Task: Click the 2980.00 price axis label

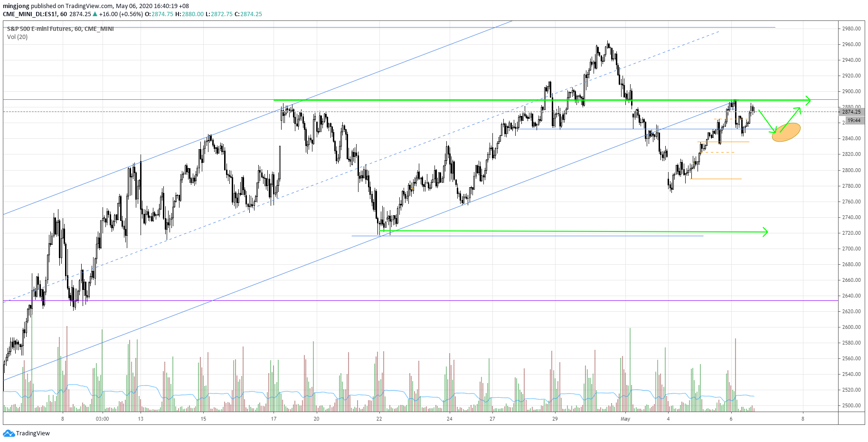Action: click(x=851, y=29)
